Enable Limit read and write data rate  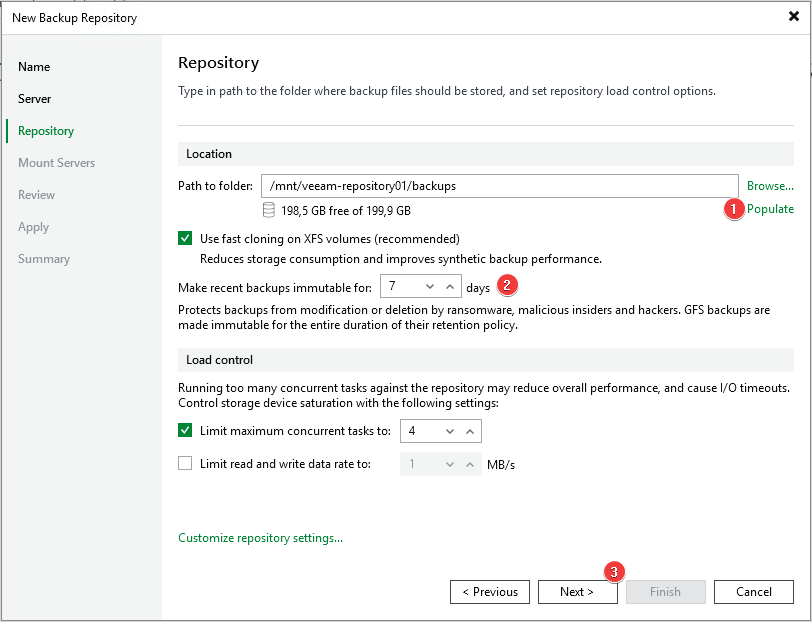(185, 464)
